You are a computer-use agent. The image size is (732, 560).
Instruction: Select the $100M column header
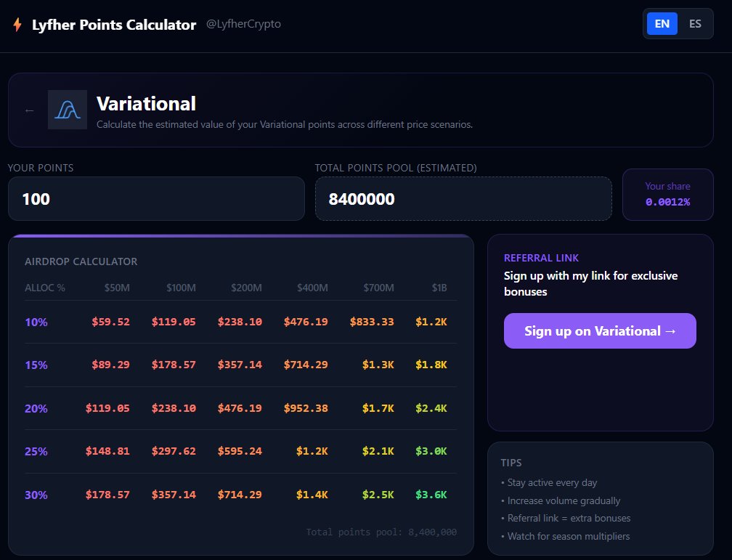[x=181, y=288]
